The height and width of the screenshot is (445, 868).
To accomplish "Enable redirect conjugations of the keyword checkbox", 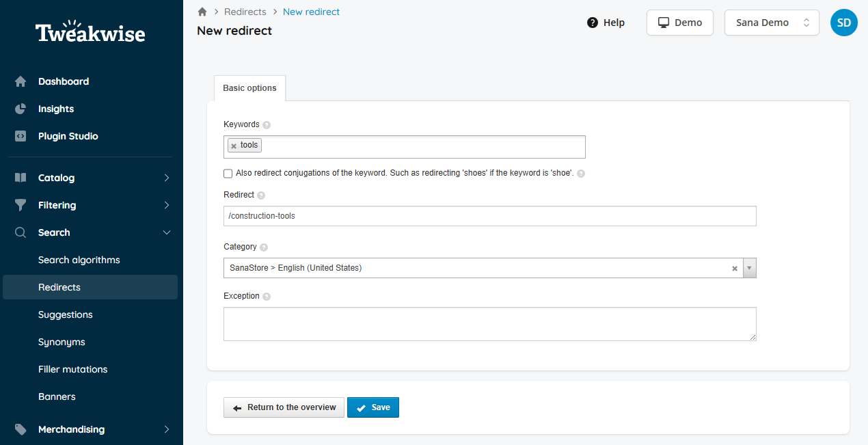I will 228,174.
